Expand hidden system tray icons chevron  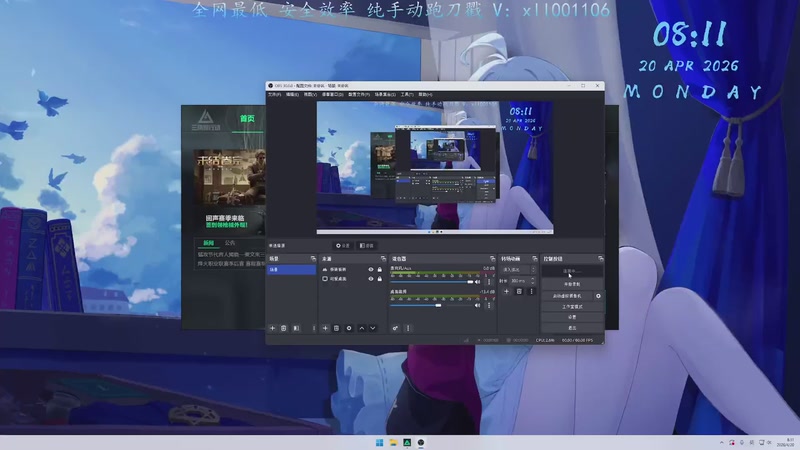pyautogui.click(x=721, y=442)
